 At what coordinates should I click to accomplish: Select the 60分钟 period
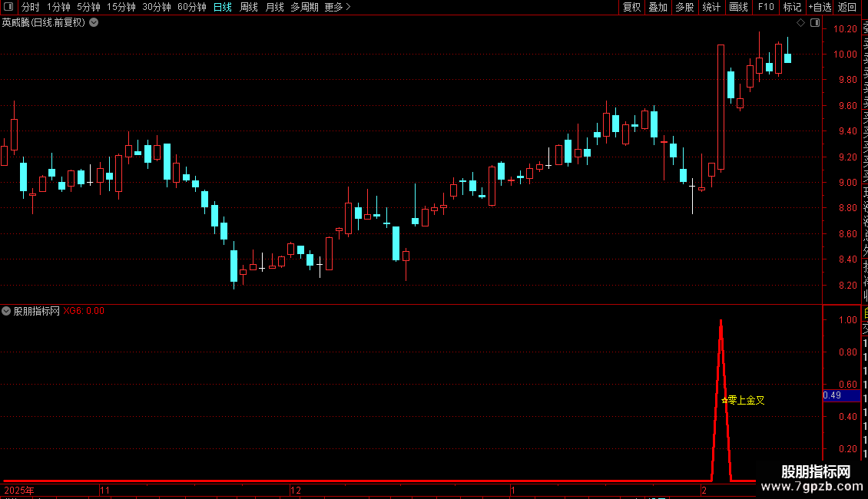192,7
